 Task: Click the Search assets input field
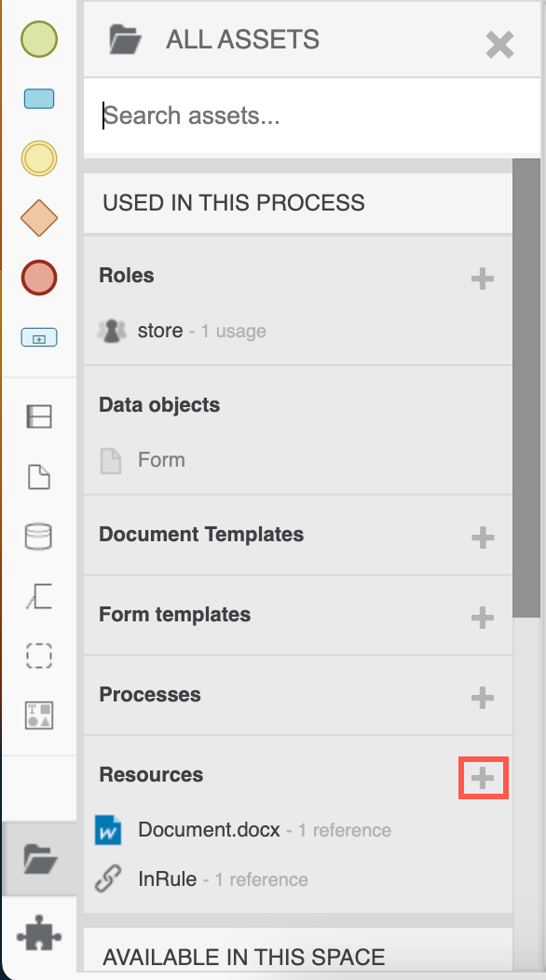click(311, 116)
